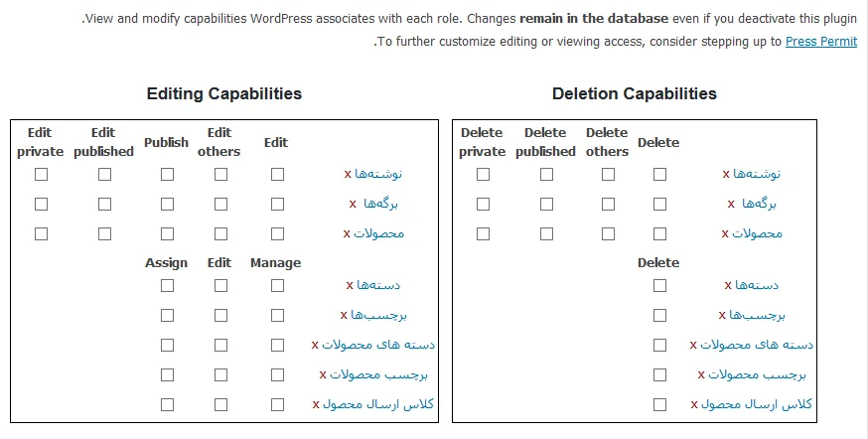This screenshot has height=439, width=868.
Task: Click red x beside دسته های محصولات in Deletion table
Action: pyautogui.click(x=693, y=346)
